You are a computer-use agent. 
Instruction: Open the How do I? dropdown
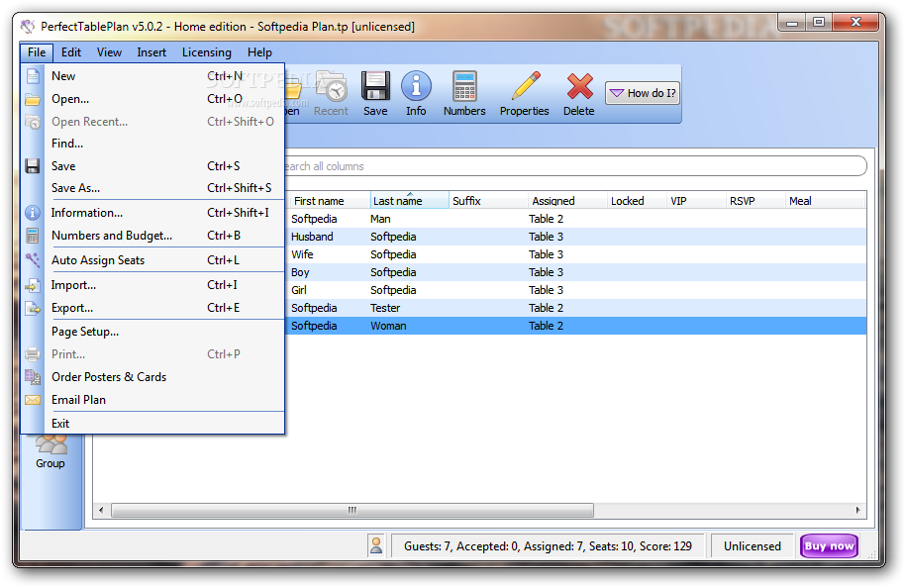[643, 93]
